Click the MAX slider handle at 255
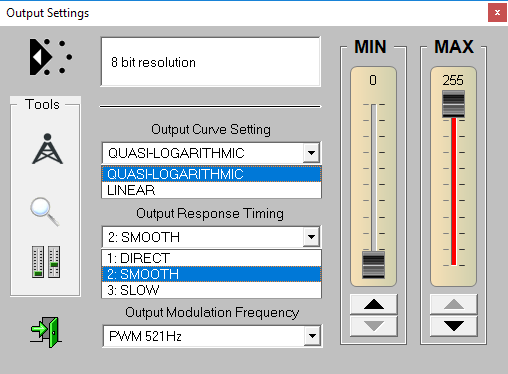This screenshot has height=374, width=508. [453, 104]
